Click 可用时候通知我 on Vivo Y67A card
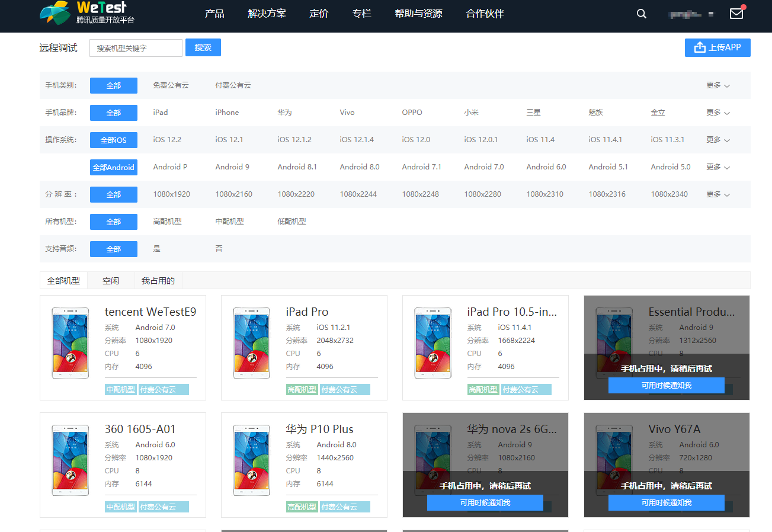Viewport: 772px width, 532px height. [x=667, y=503]
